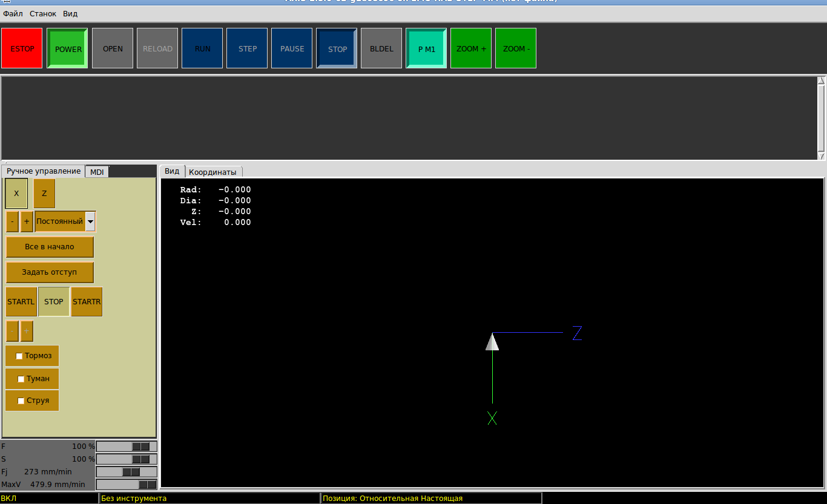Start the program with RUN
The width and height of the screenshot is (827, 504).
click(202, 48)
